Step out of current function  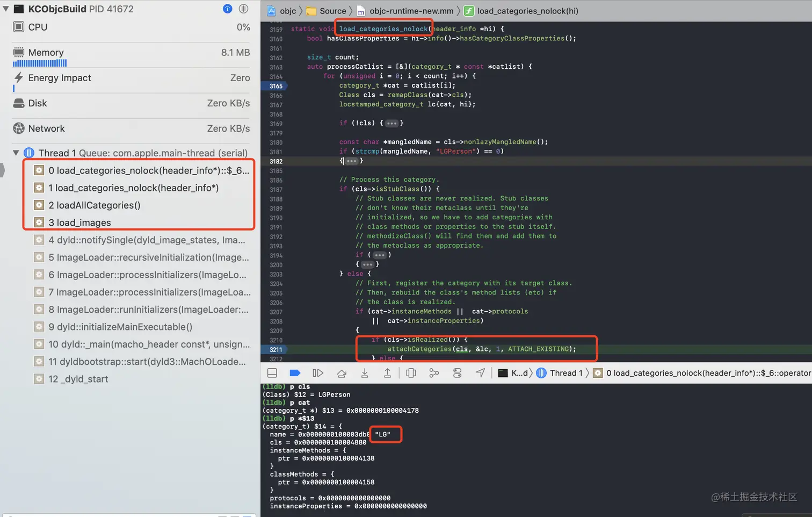[387, 373]
